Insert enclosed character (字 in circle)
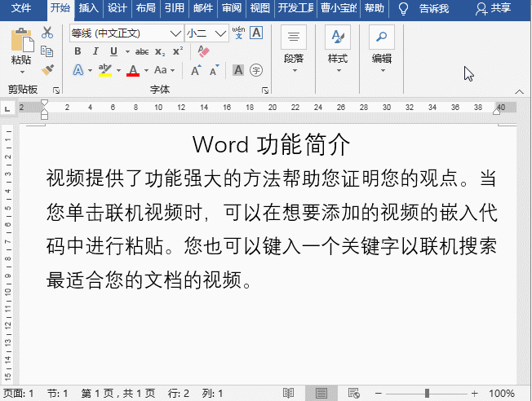 coord(256,70)
